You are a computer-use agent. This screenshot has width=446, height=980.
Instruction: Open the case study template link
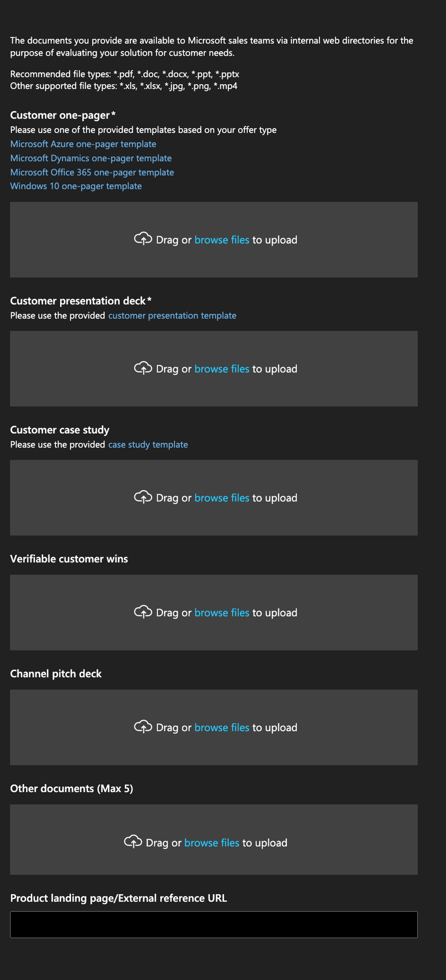[148, 445]
